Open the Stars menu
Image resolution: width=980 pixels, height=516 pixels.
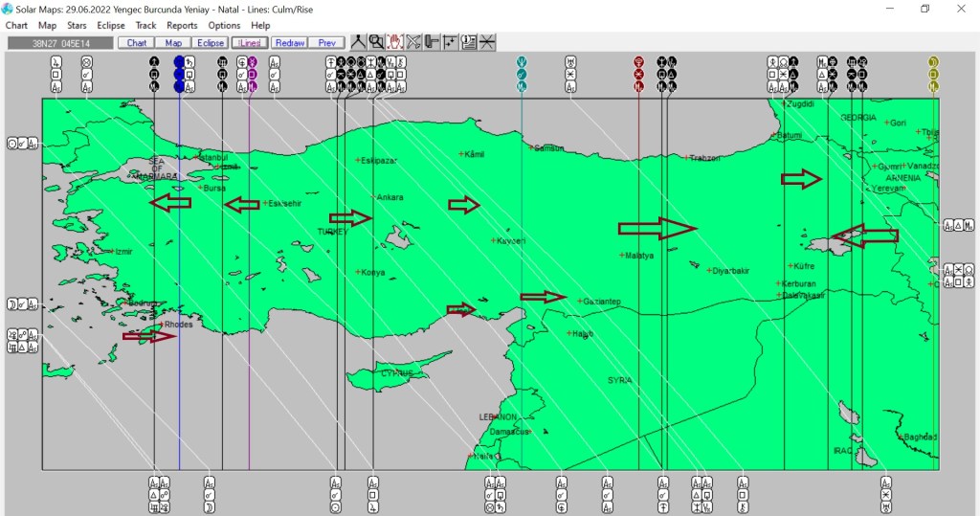point(77,26)
